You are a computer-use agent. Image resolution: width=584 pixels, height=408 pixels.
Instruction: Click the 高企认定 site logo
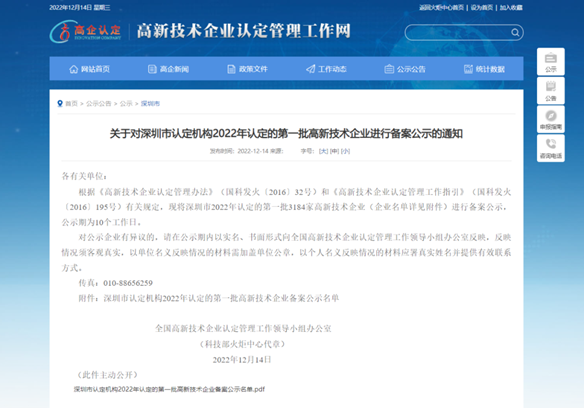point(86,32)
